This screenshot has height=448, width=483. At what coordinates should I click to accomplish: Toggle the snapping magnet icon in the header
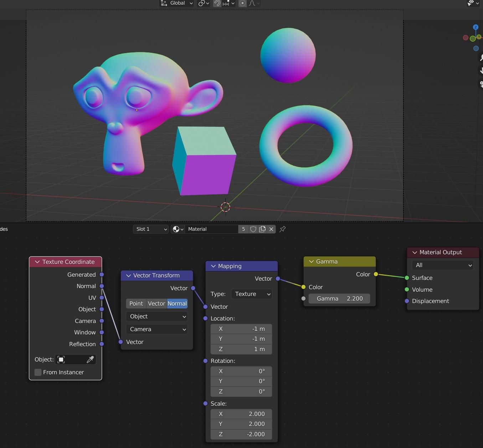tap(218, 4)
